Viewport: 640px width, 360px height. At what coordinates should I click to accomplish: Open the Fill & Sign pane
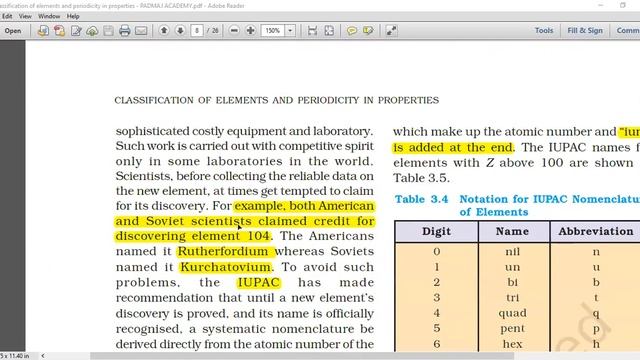coord(585,31)
